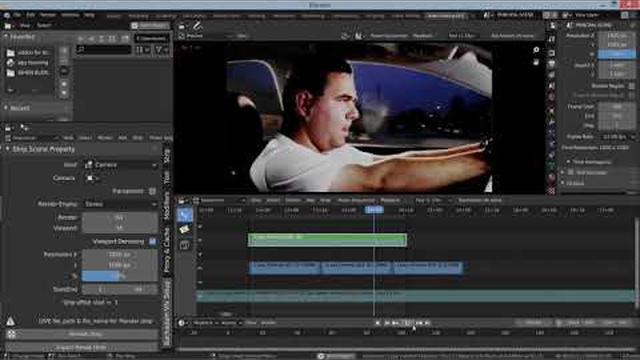The height and width of the screenshot is (360, 640).
Task: Expand the Output panel
Action: [563, 183]
